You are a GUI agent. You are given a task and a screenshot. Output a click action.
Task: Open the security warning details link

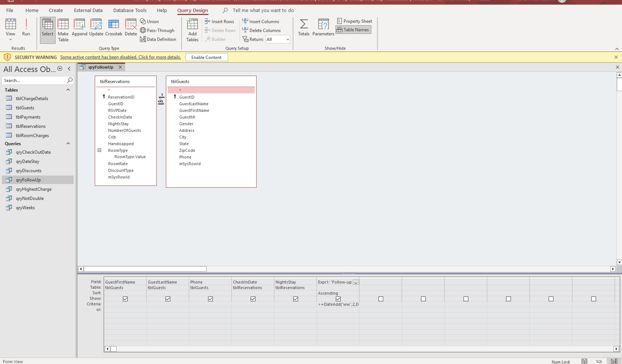click(x=121, y=57)
